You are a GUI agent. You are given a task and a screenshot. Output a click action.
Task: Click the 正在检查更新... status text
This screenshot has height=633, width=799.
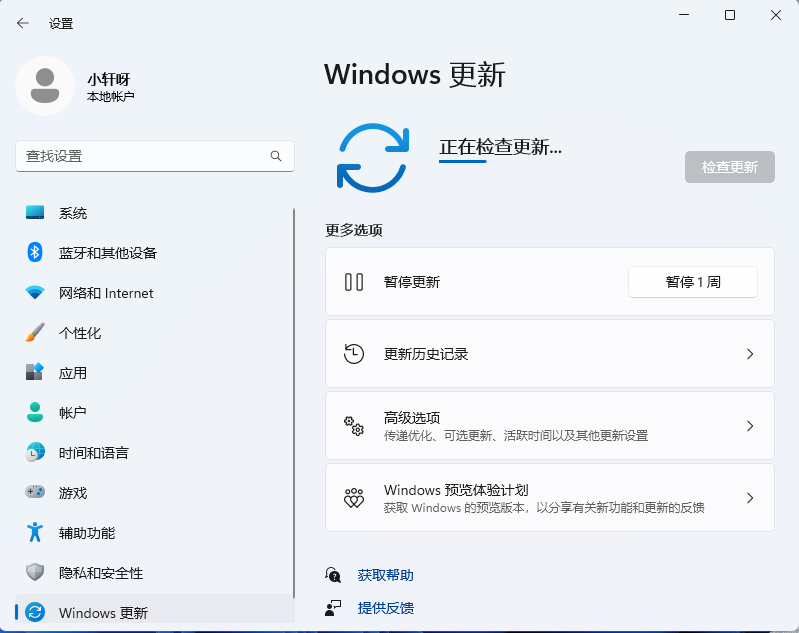[x=500, y=147]
